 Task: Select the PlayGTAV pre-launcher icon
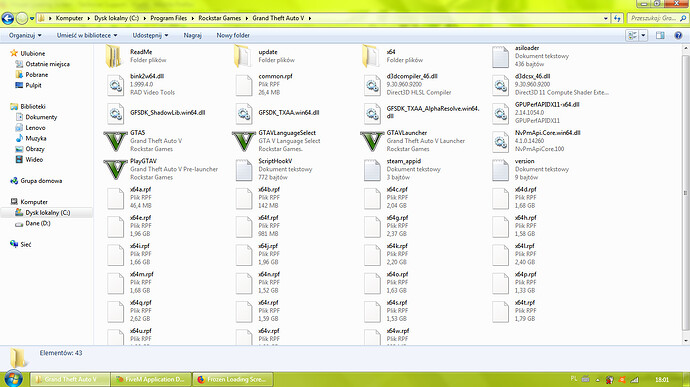coord(115,170)
